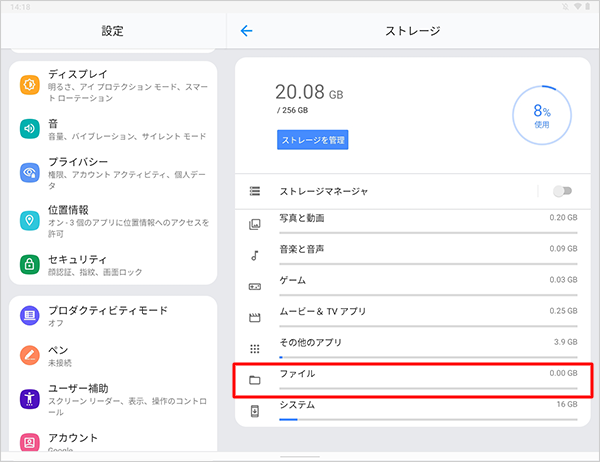
Task: Open セキュリティ settings entry
Action: (x=113, y=265)
